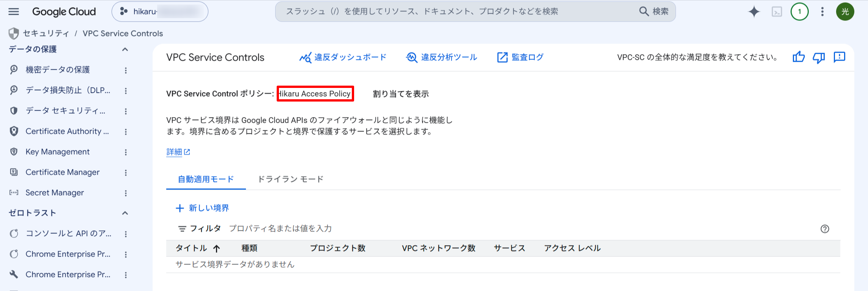
Task: Open Chrome Enterprise Pr... item with circular icon
Action: [x=68, y=254]
